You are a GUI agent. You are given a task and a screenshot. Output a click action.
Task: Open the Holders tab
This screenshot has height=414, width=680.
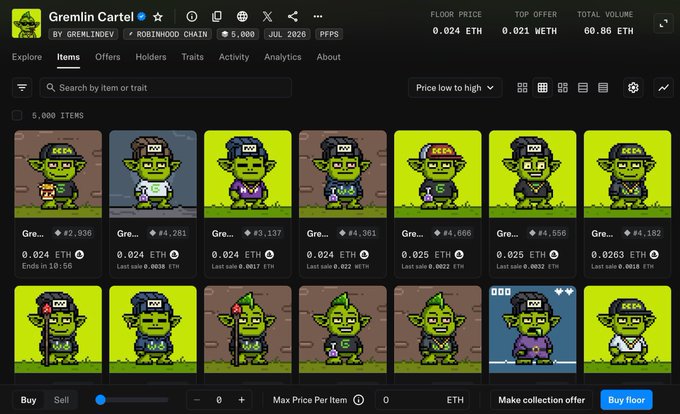coord(150,57)
